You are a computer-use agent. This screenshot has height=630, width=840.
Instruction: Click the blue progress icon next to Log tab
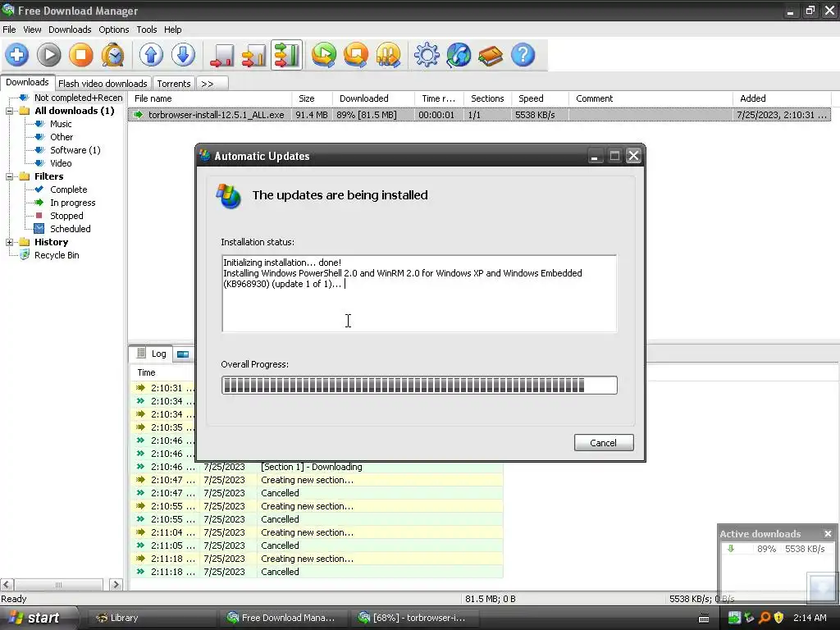(183, 354)
